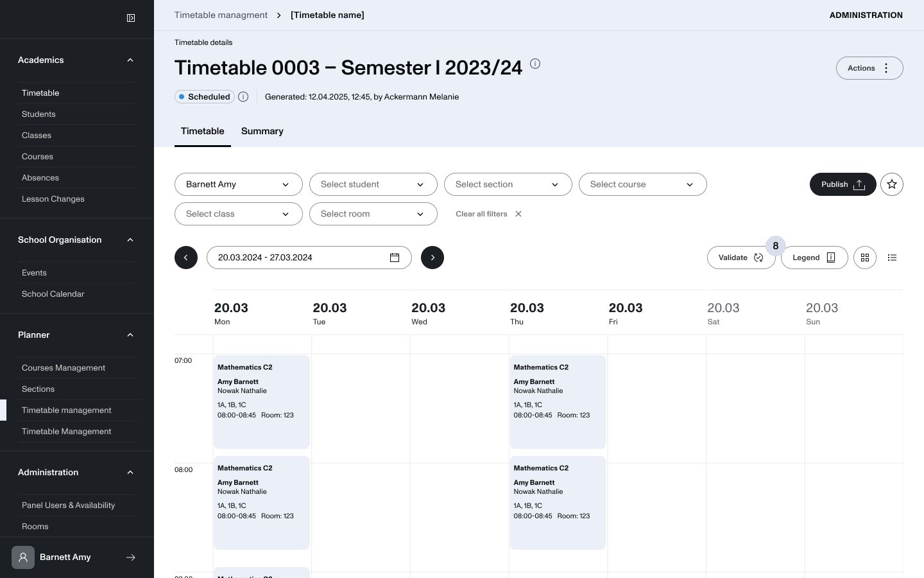Open the three-dot menu in the Actions button
Image resolution: width=924 pixels, height=578 pixels.
[886, 68]
